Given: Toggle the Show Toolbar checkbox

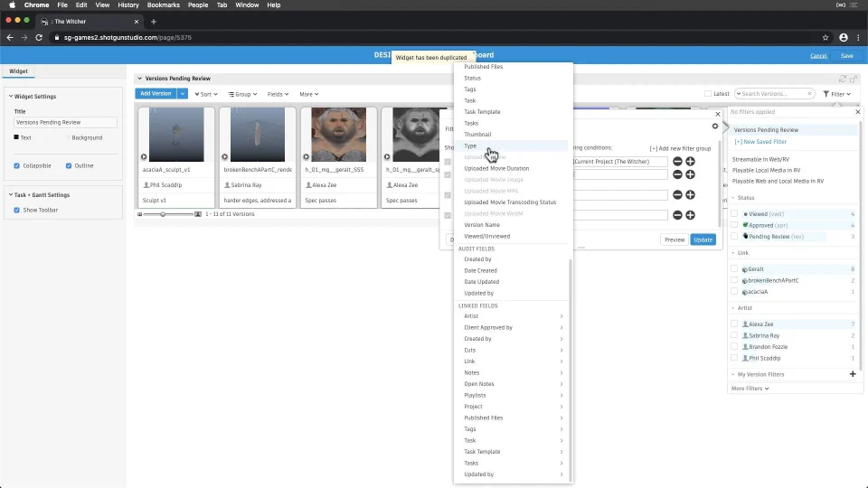Looking at the screenshot, I should pyautogui.click(x=16, y=211).
